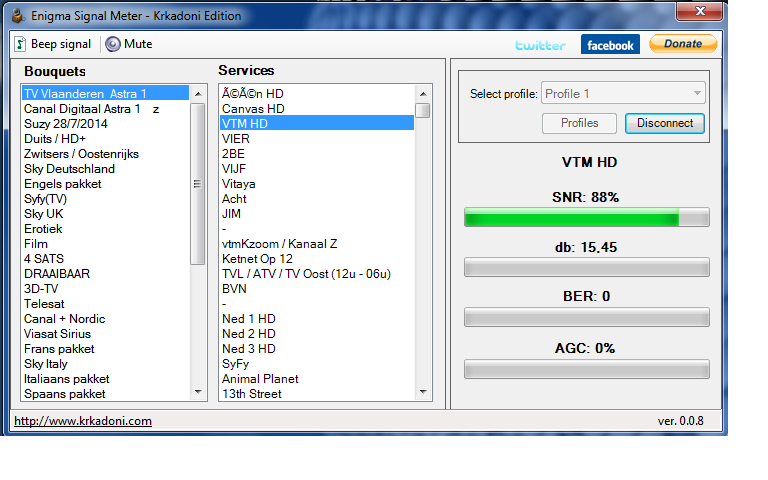Open the Select profile dropdown

point(623,93)
